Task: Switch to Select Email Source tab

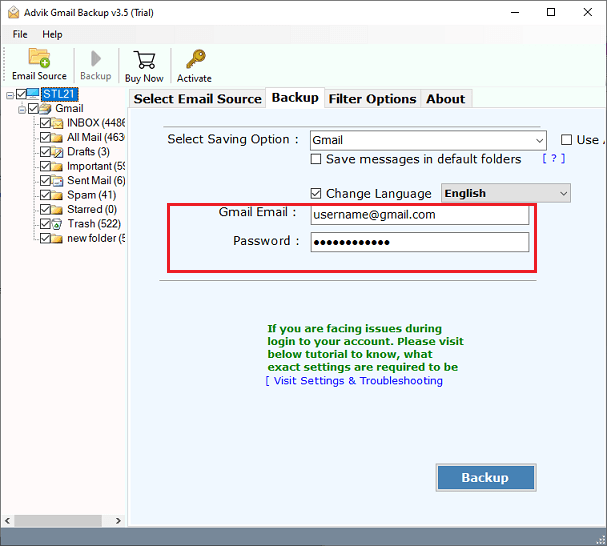Action: tap(197, 99)
